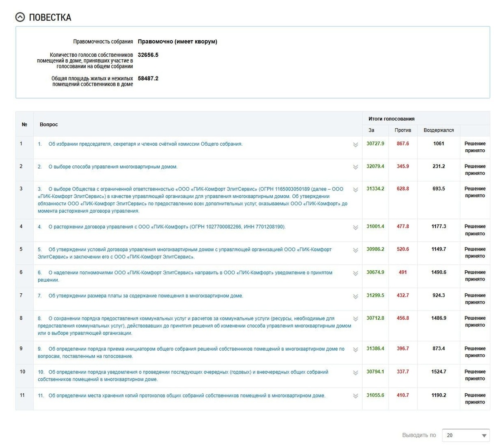Screen dimensions: 494x448
Task: Open the 'Выводить по' page-size dropdown
Action: (466, 435)
